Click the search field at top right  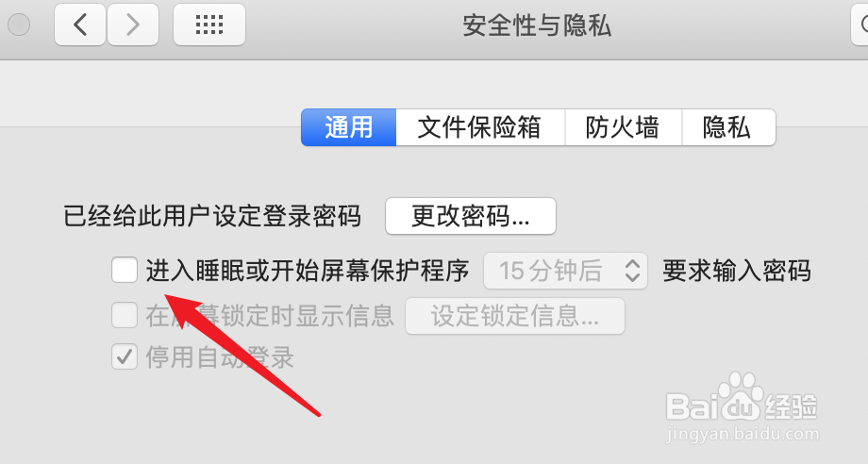(860, 25)
